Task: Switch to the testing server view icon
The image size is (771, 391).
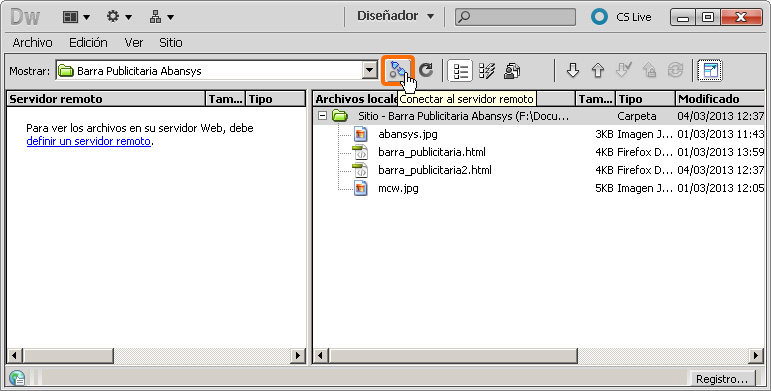Action: [x=486, y=71]
